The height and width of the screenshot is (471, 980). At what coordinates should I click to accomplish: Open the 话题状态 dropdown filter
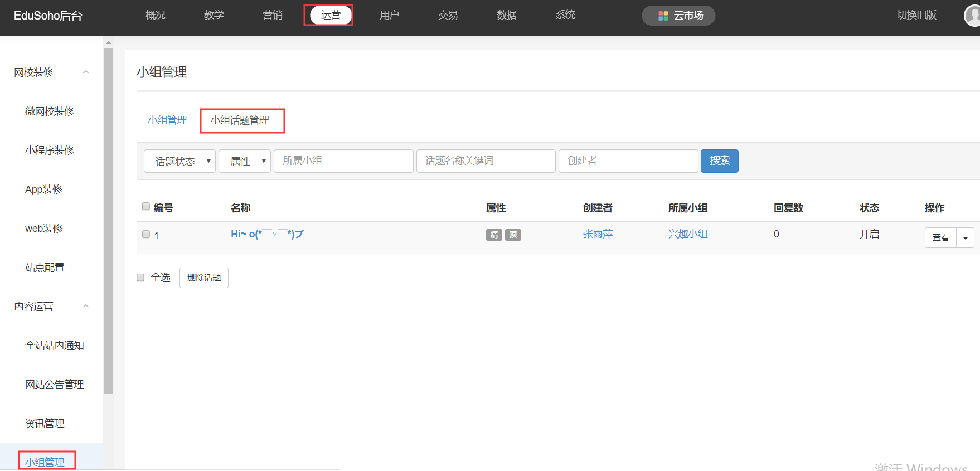pos(179,161)
